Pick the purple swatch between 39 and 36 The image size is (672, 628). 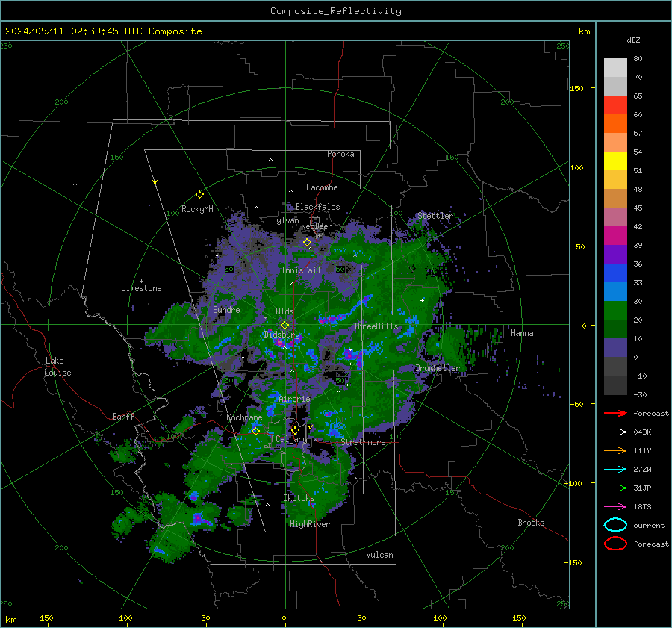tap(615, 255)
